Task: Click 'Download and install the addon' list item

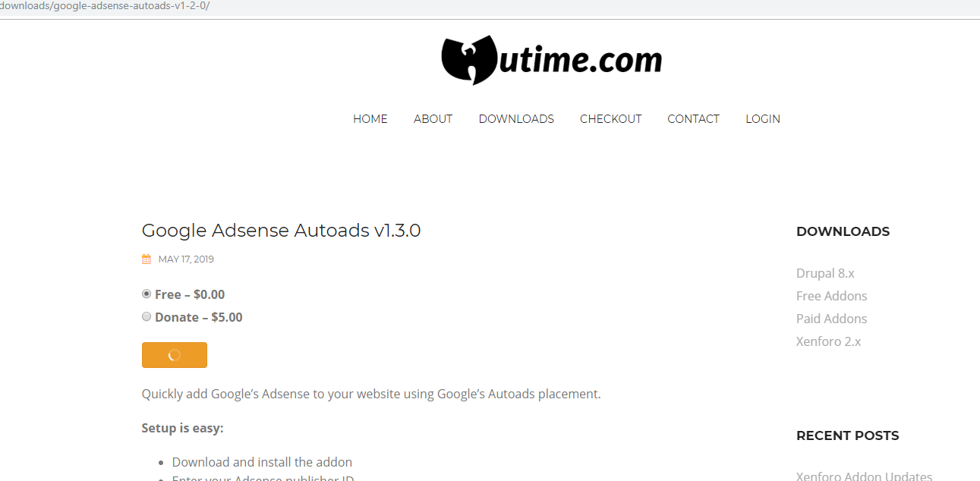Action: click(262, 462)
